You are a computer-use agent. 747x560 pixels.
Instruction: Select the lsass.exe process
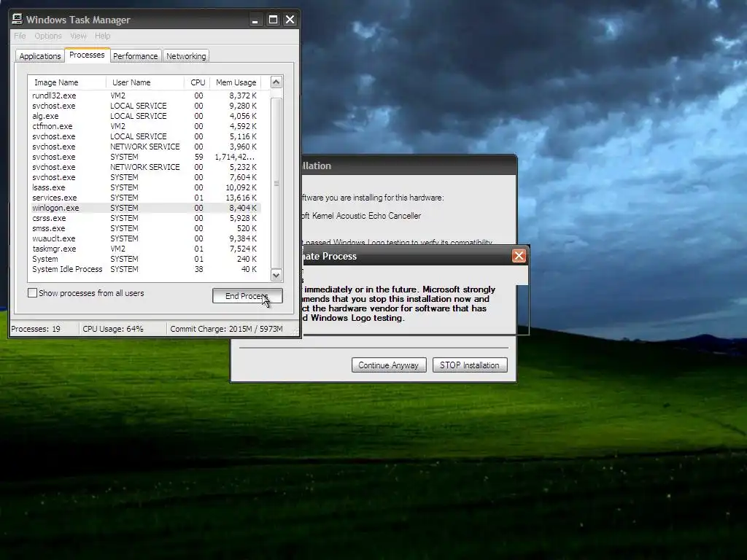point(145,187)
